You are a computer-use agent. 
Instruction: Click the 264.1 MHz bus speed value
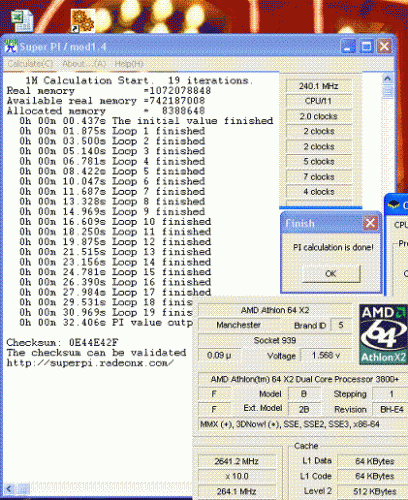pyautogui.click(x=237, y=491)
